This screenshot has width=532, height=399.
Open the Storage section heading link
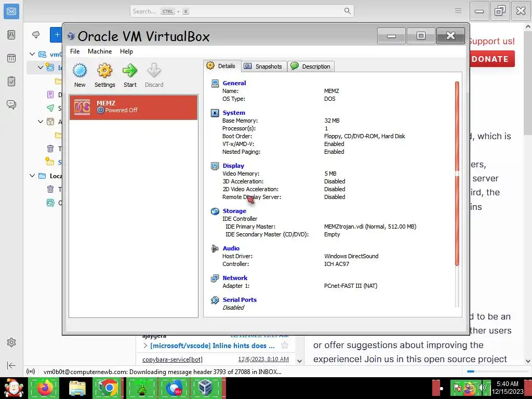point(234,211)
